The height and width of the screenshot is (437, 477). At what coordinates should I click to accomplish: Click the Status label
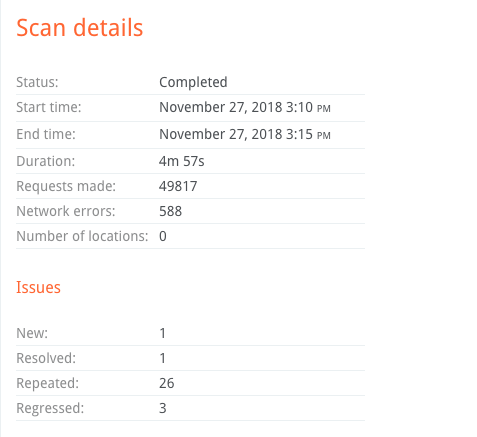37,82
